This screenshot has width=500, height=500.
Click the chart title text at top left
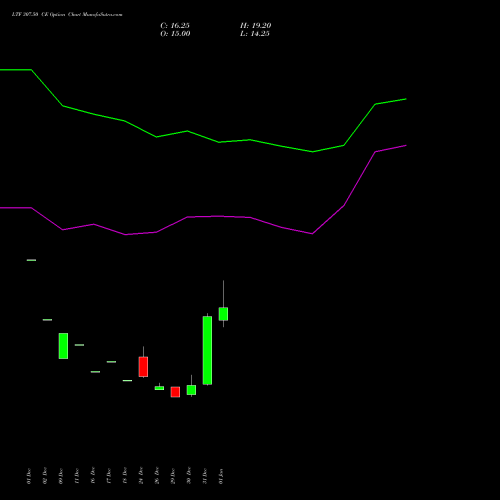pyautogui.click(x=67, y=15)
